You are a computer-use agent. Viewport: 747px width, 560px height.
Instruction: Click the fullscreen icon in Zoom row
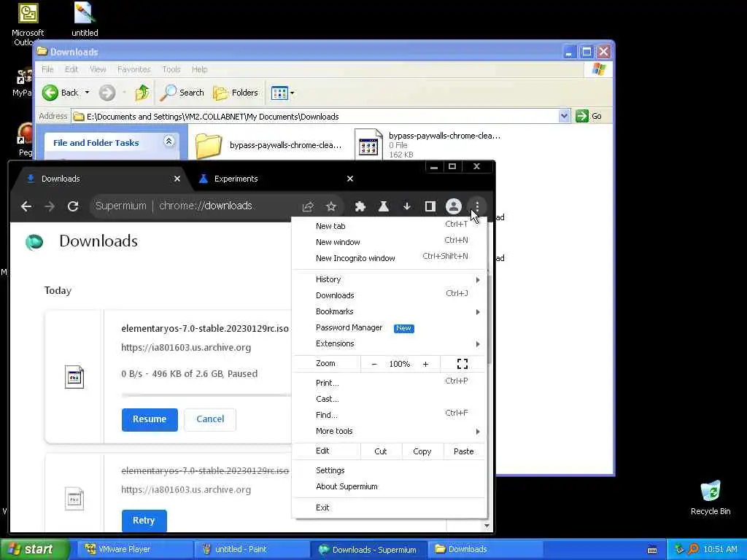(x=462, y=364)
